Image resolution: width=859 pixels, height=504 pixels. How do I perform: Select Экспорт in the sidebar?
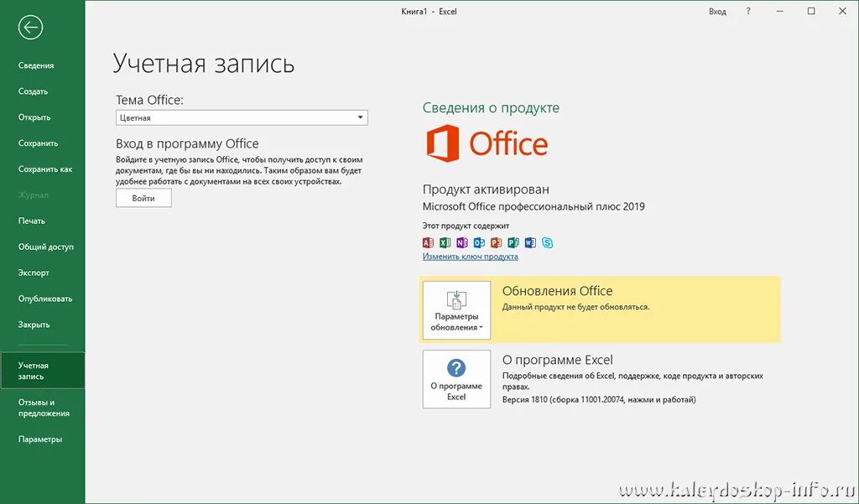(34, 273)
